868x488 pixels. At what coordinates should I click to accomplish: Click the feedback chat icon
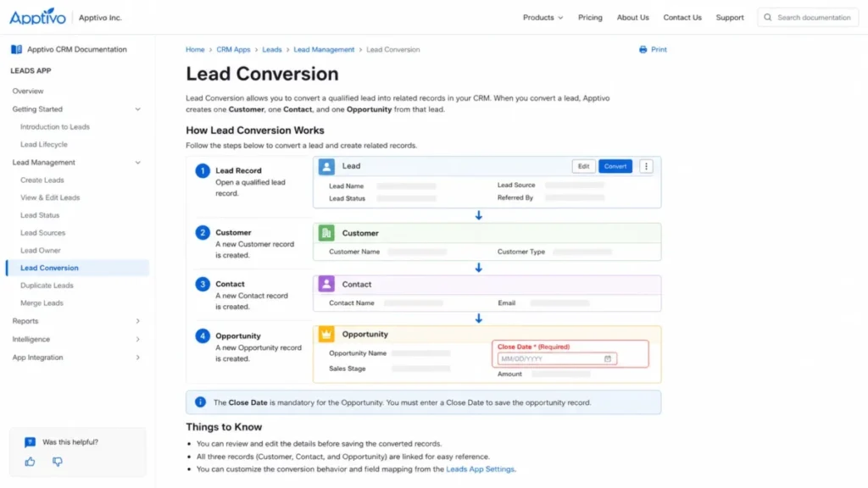tap(30, 442)
